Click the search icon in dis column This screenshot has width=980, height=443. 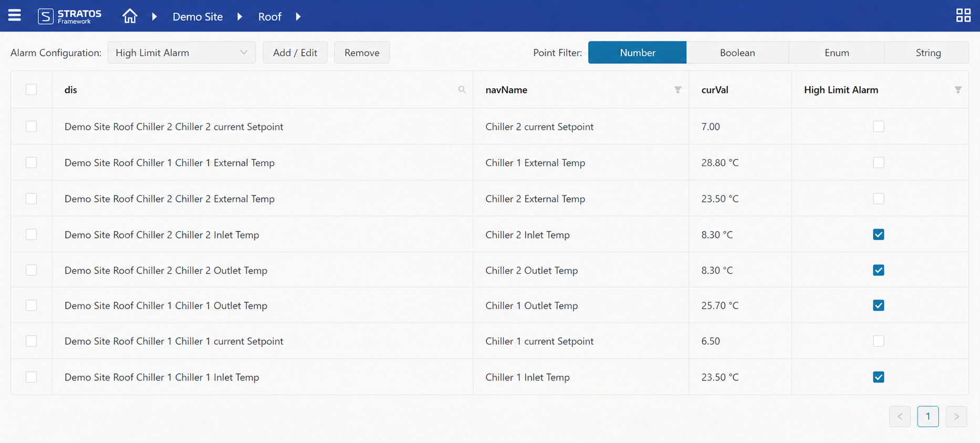pos(462,90)
